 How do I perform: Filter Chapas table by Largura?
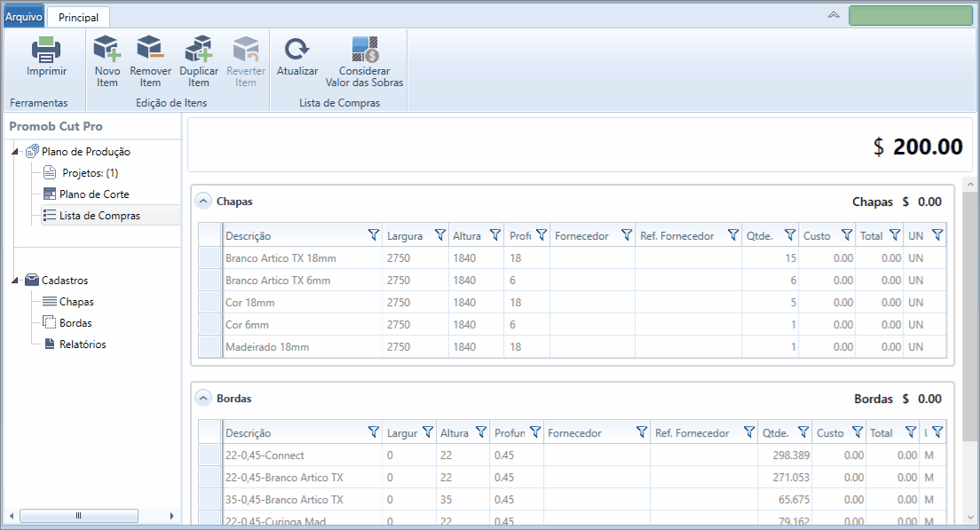[x=440, y=235]
